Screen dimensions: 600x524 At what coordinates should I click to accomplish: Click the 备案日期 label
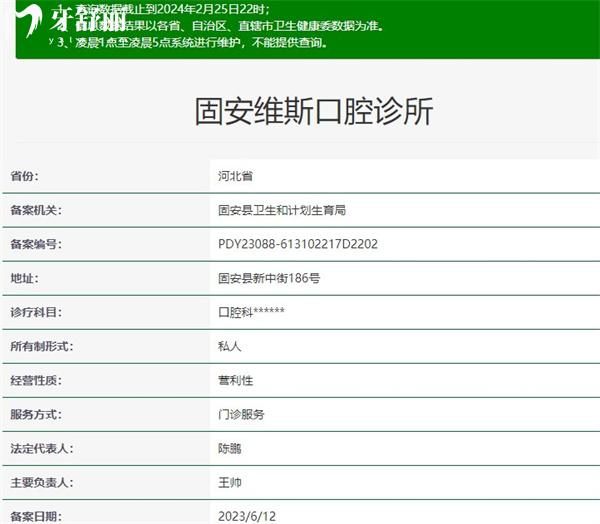click(x=36, y=516)
